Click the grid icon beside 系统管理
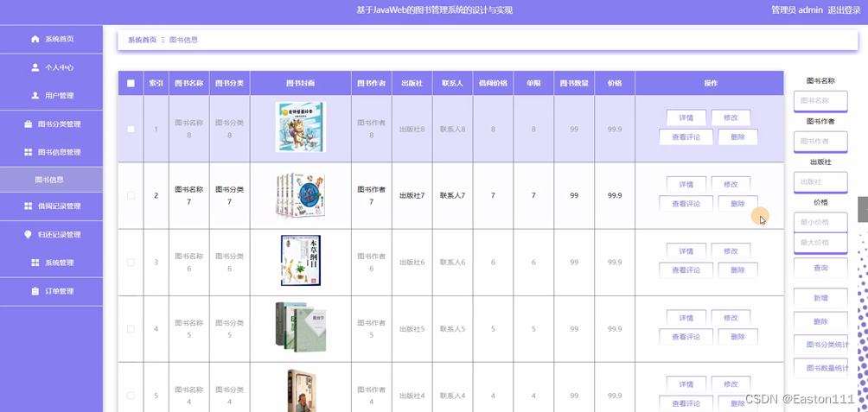The height and width of the screenshot is (412, 868). tap(35, 263)
